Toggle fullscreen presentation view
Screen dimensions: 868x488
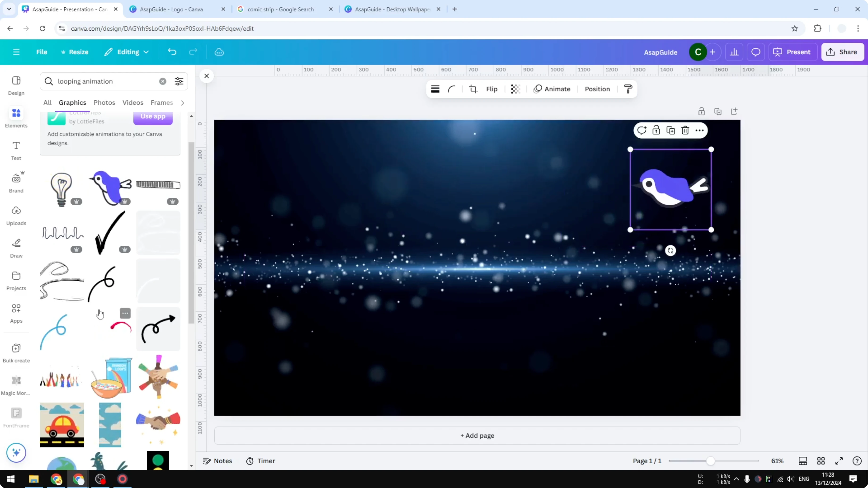click(x=839, y=461)
